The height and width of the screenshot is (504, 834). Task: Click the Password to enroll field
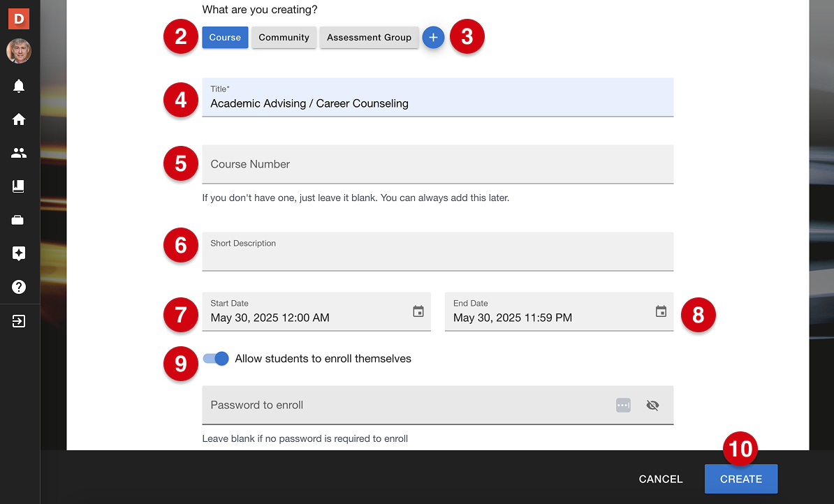[438, 405]
